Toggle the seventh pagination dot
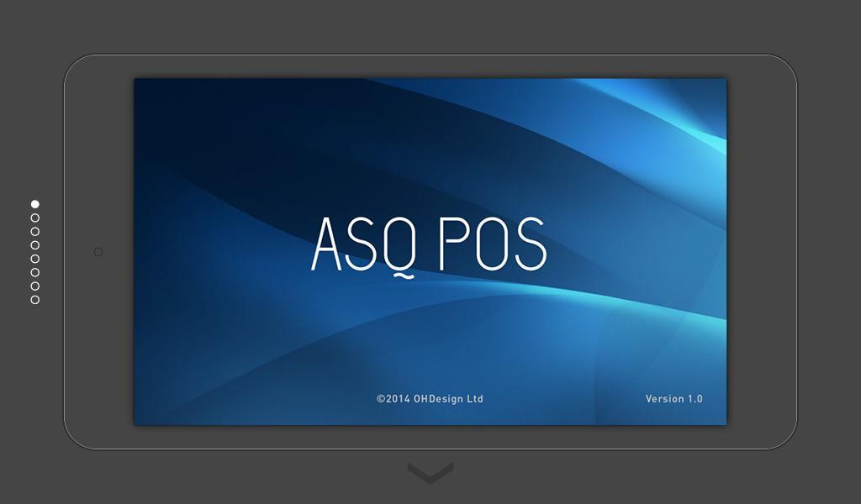The image size is (861, 504). 34,284
